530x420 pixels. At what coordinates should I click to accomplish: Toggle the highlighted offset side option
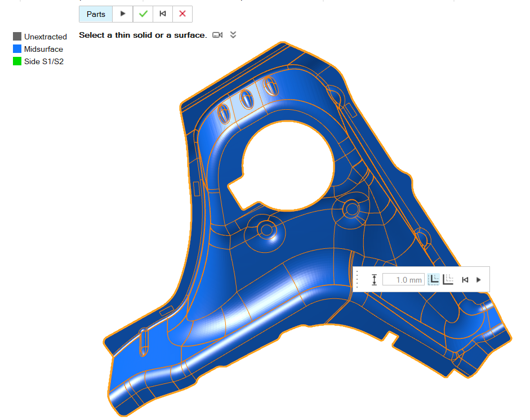(434, 279)
